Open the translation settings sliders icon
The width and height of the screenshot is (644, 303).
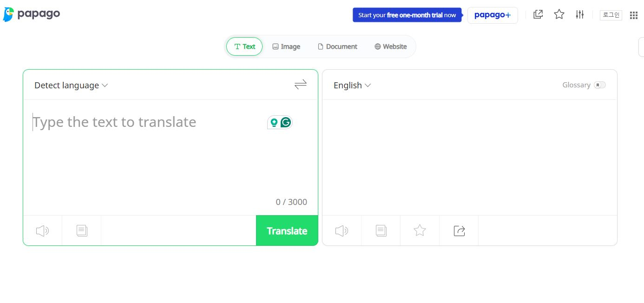click(x=579, y=14)
